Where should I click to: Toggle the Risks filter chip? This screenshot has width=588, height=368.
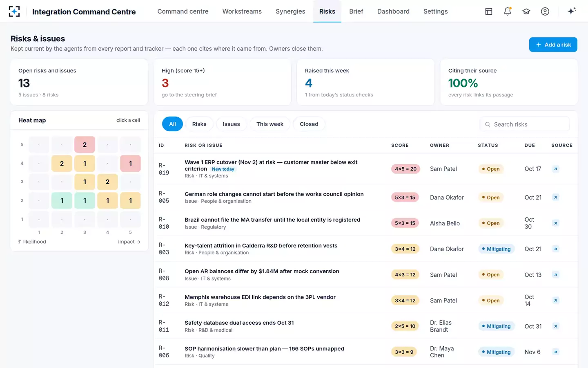tap(199, 124)
